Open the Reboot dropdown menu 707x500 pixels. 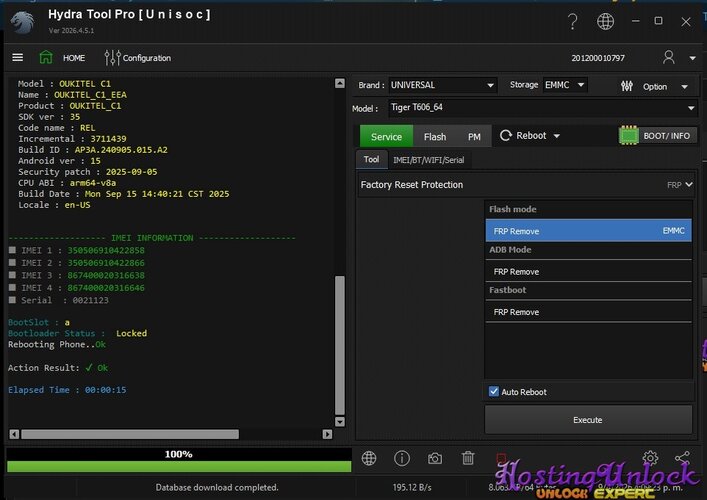coord(531,136)
